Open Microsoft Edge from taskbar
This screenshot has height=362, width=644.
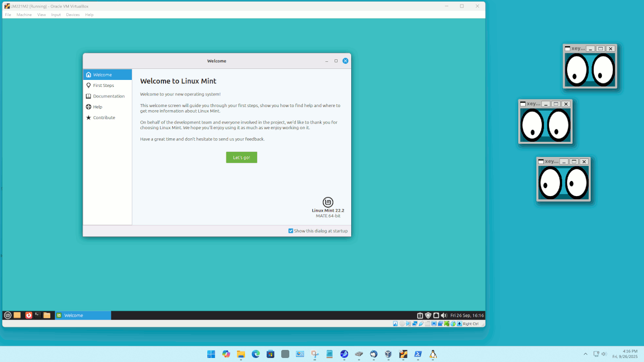click(x=256, y=354)
